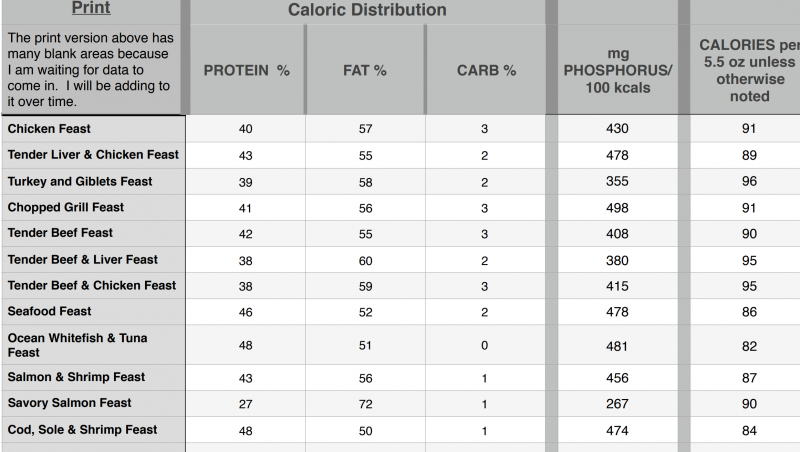This screenshot has height=452, width=800.
Task: Select the mg PHOSPHORUS/100 kcals header
Action: [617, 71]
